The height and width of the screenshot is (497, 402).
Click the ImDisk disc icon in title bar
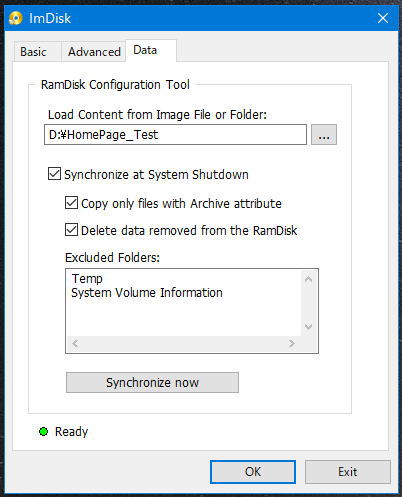15,18
